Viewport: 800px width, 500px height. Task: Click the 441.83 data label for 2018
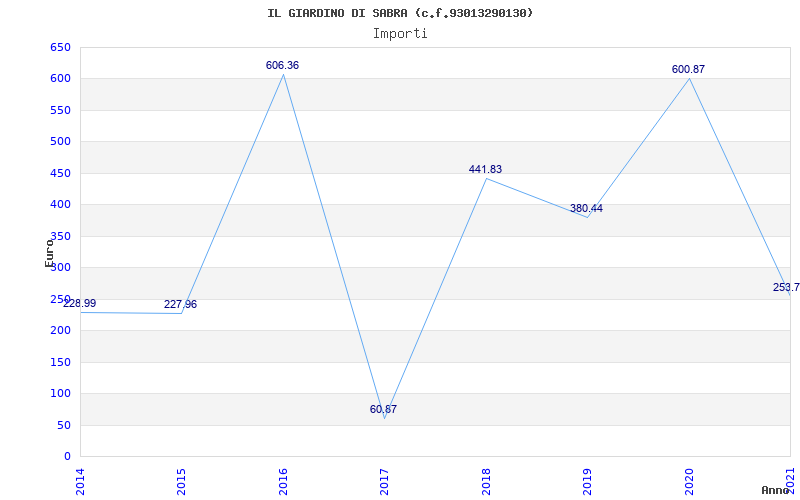[485, 169]
